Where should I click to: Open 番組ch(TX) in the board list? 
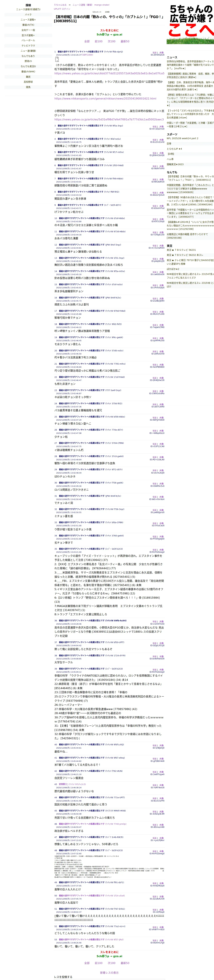(28, 25)
